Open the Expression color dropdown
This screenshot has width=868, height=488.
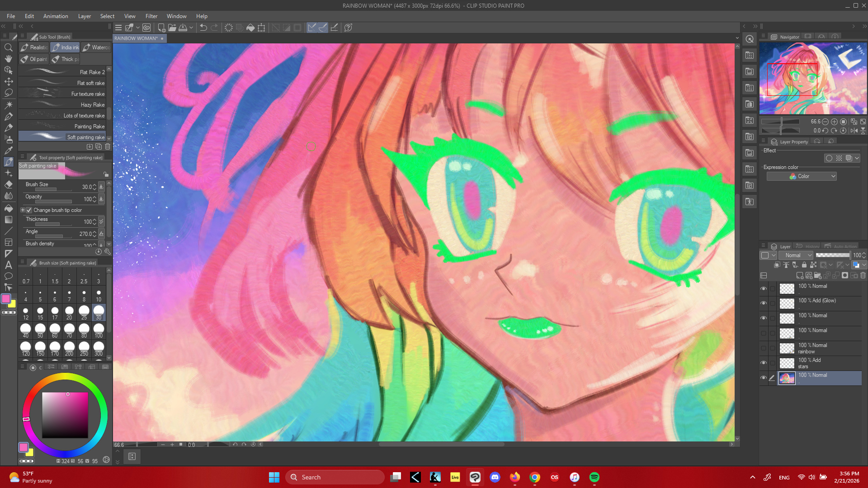802,176
